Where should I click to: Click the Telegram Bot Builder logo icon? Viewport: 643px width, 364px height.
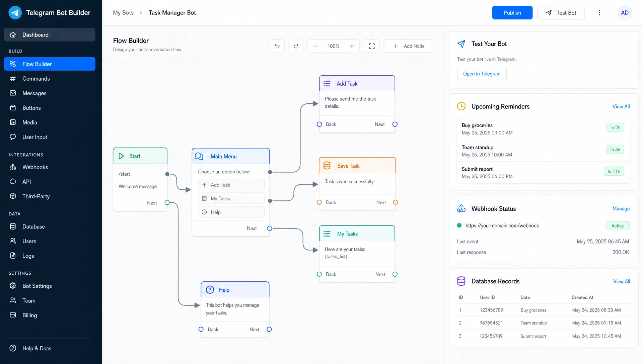[15, 13]
